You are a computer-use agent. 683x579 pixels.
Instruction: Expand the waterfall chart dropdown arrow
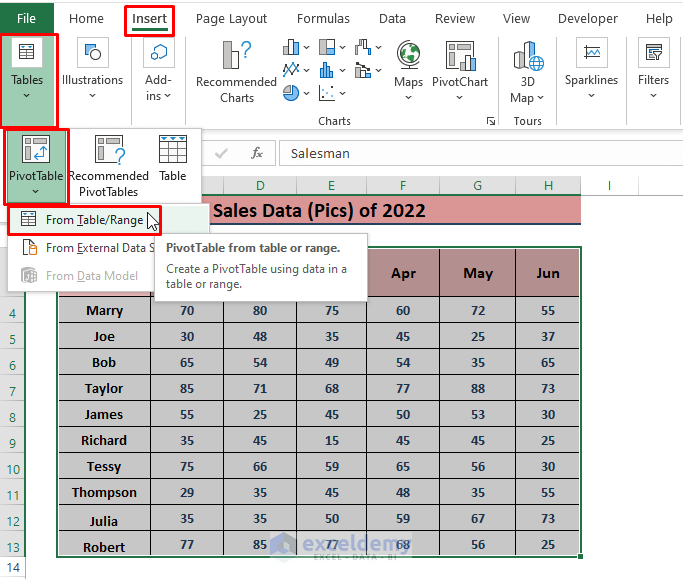(379, 47)
